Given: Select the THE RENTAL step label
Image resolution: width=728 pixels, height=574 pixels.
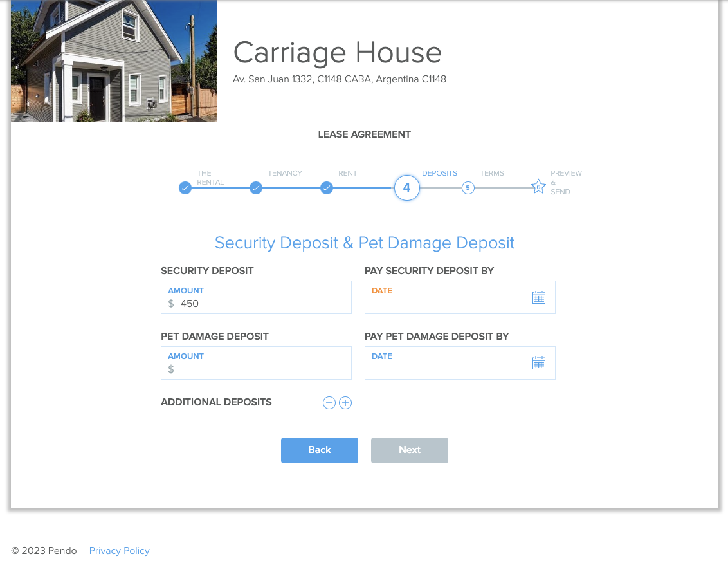Looking at the screenshot, I should click(210, 178).
